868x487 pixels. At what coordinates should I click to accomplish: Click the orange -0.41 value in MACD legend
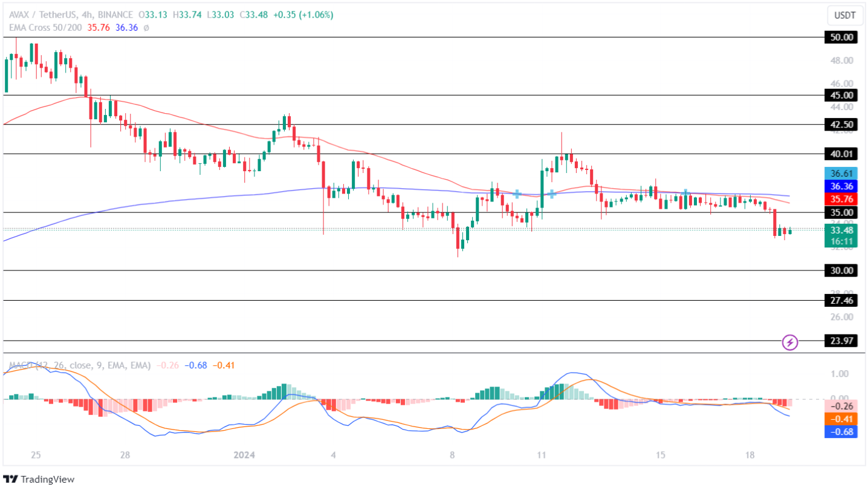point(223,365)
